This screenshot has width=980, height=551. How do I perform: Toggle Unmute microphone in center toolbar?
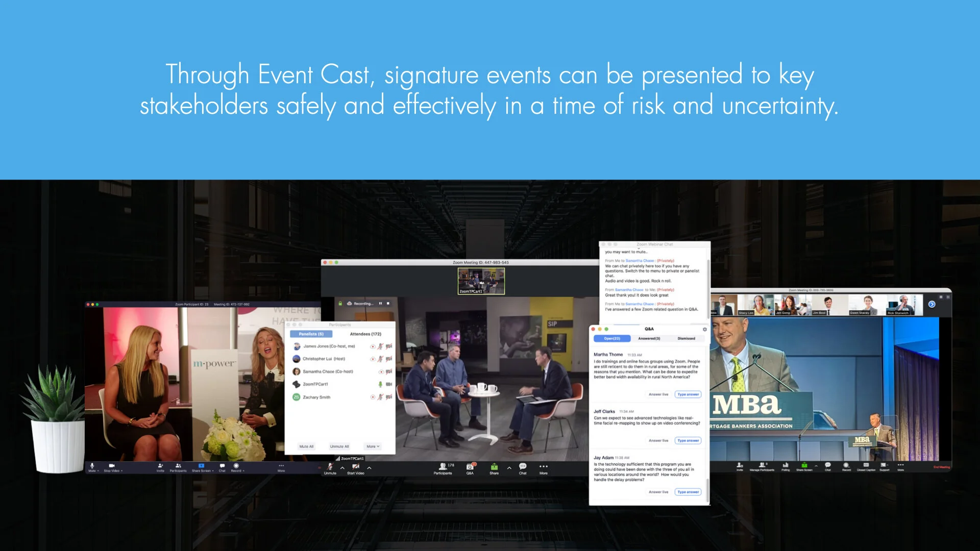330,467
